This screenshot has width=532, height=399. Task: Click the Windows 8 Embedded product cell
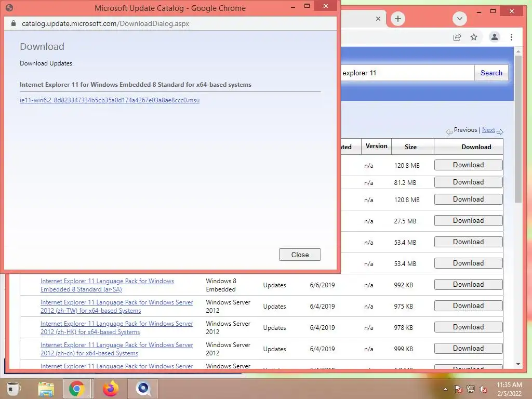click(221, 285)
